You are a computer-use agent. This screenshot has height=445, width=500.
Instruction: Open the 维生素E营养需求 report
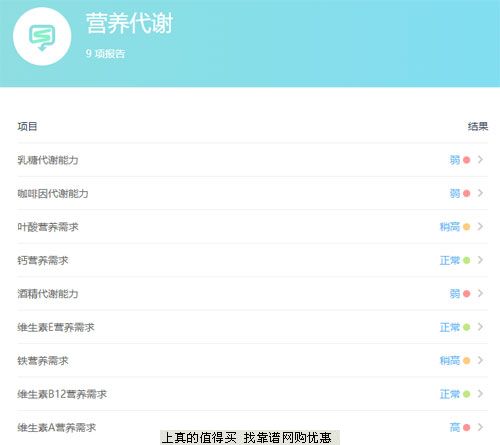pos(252,327)
